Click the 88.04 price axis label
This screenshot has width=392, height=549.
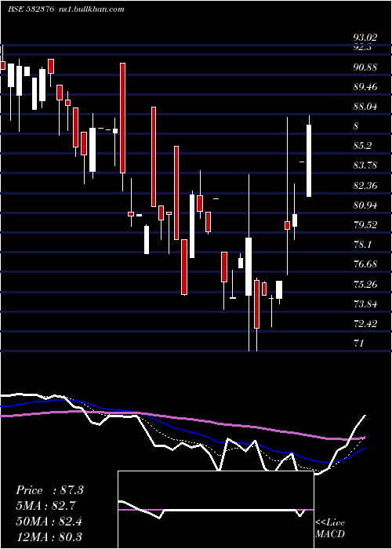point(365,106)
